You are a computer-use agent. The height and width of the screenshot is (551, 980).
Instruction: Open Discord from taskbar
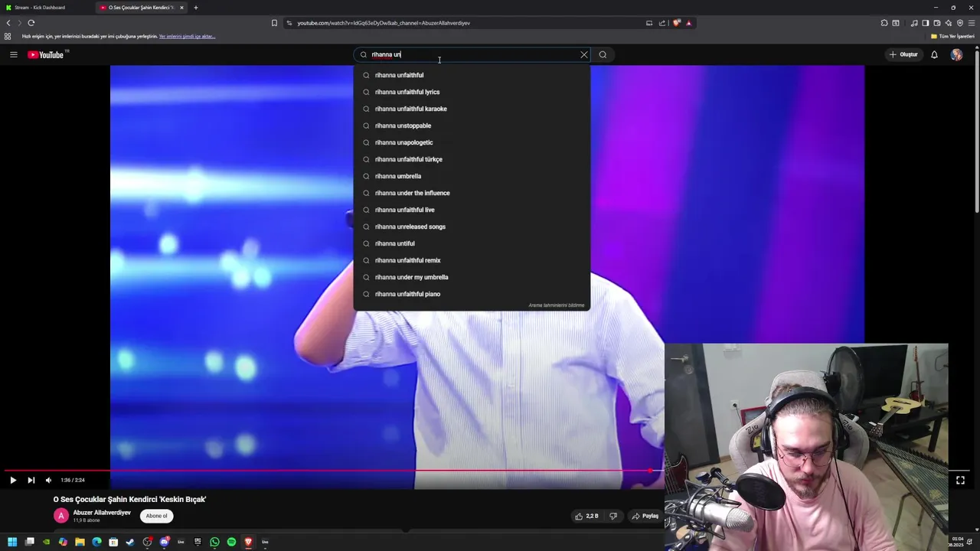click(164, 542)
